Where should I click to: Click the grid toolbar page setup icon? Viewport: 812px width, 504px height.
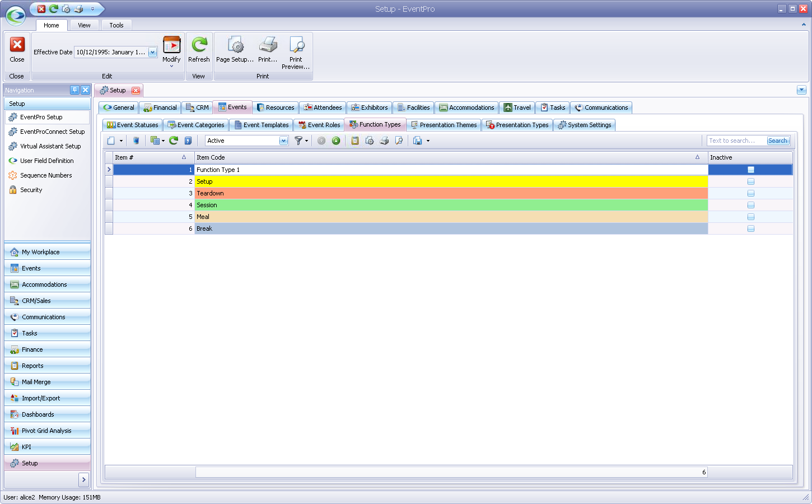click(370, 141)
